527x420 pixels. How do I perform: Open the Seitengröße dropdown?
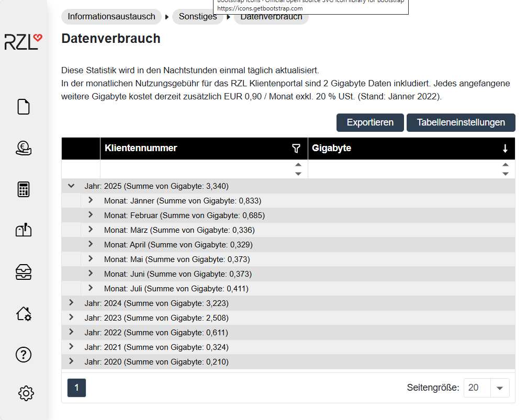[499, 388]
